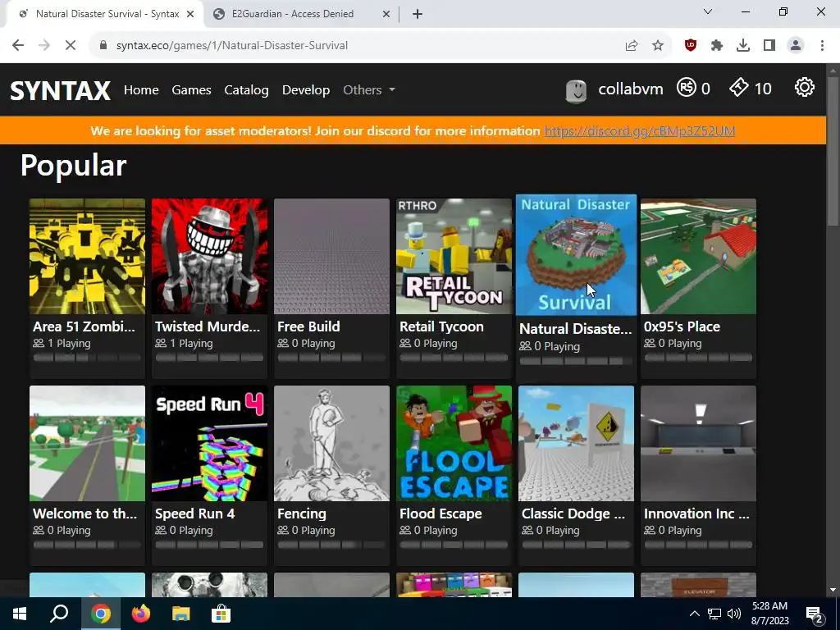Open Chrome three-dot menu

[822, 46]
